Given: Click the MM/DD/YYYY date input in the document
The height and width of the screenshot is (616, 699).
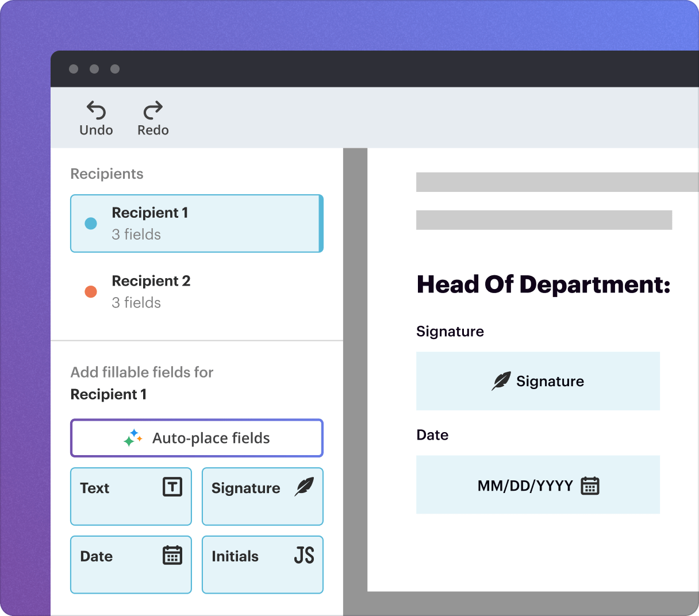Looking at the screenshot, I should coord(537,485).
